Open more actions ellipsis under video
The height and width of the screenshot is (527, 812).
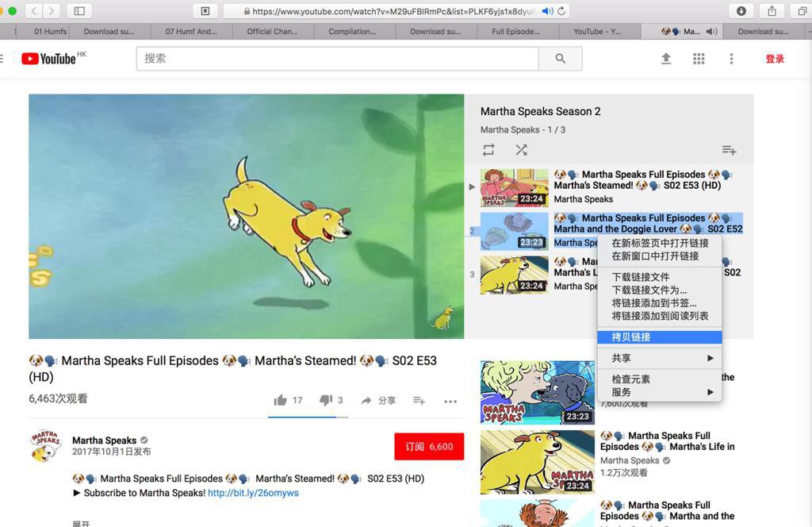[x=450, y=401]
